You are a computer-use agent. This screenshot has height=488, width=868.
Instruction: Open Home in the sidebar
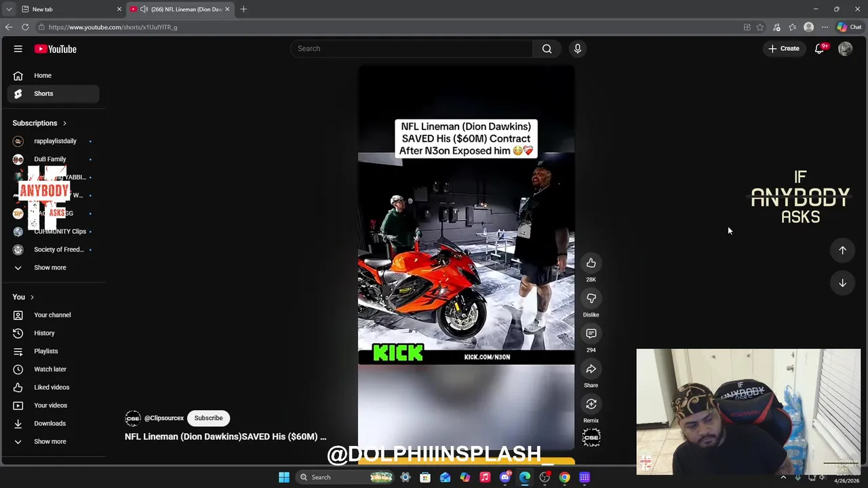54,75
